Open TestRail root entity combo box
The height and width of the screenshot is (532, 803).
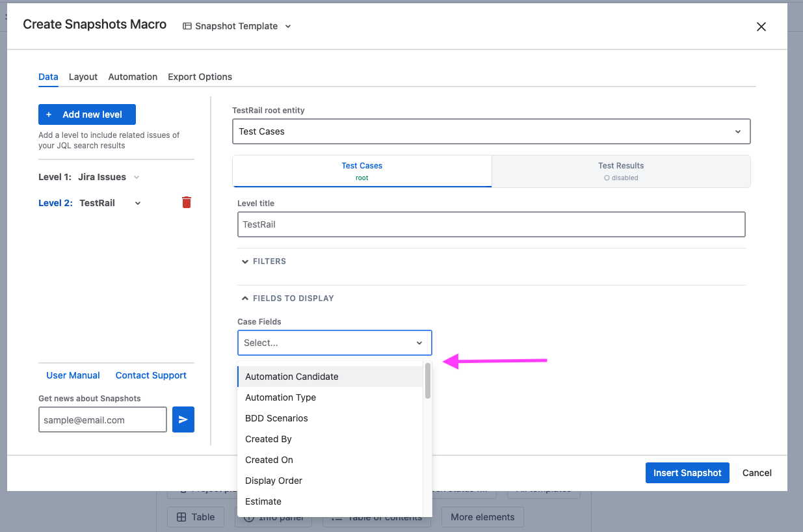pyautogui.click(x=491, y=131)
